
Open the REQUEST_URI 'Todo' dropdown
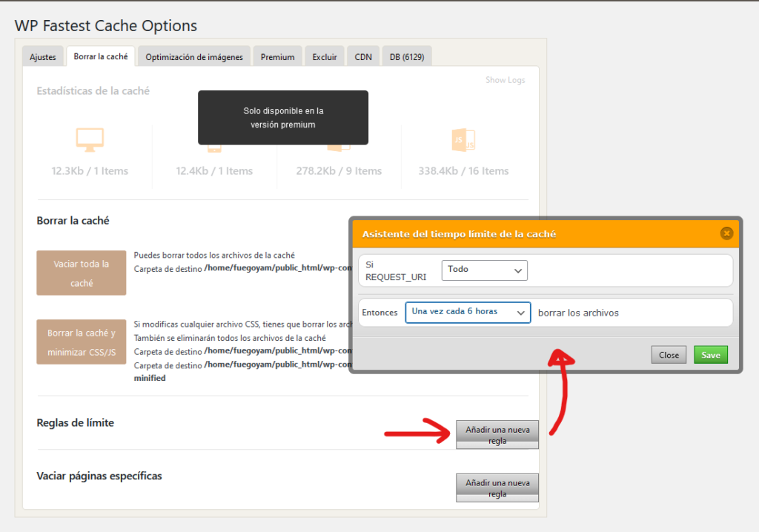point(484,270)
